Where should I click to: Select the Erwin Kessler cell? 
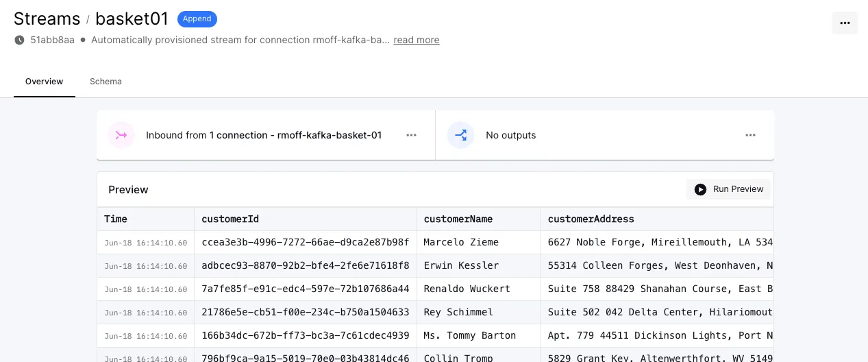(479, 265)
